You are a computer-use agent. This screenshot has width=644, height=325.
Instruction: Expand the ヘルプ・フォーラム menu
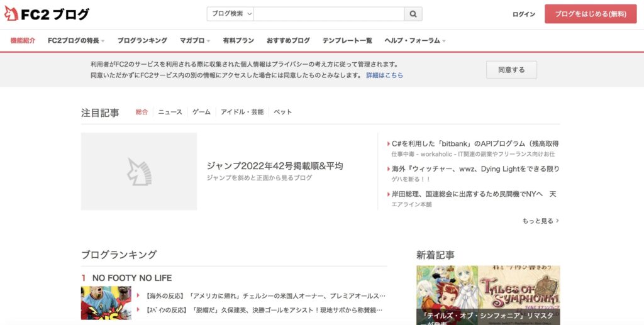point(415,41)
